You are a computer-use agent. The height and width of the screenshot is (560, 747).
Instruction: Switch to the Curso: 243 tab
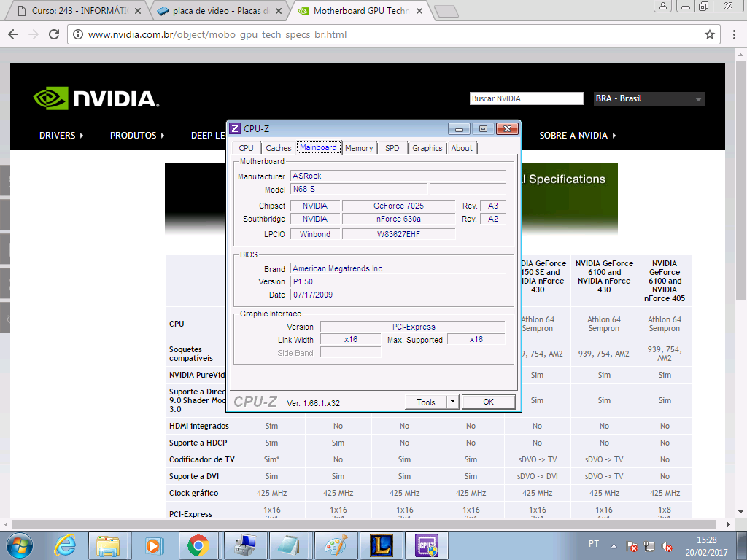tap(77, 10)
